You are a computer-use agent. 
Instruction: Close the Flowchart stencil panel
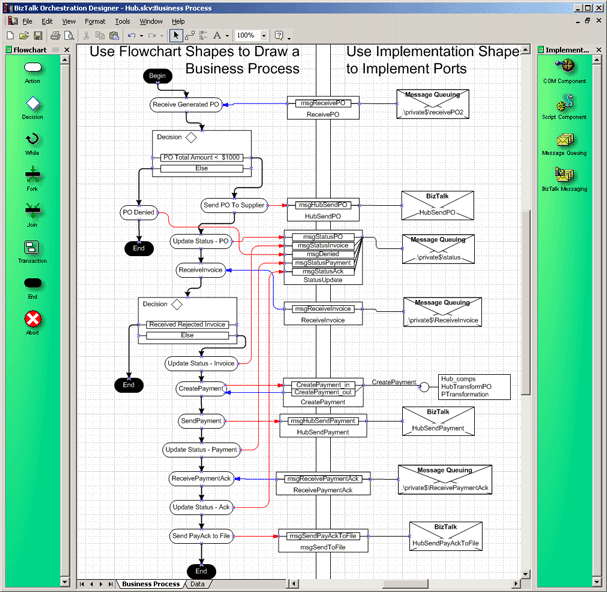pyautogui.click(x=68, y=49)
